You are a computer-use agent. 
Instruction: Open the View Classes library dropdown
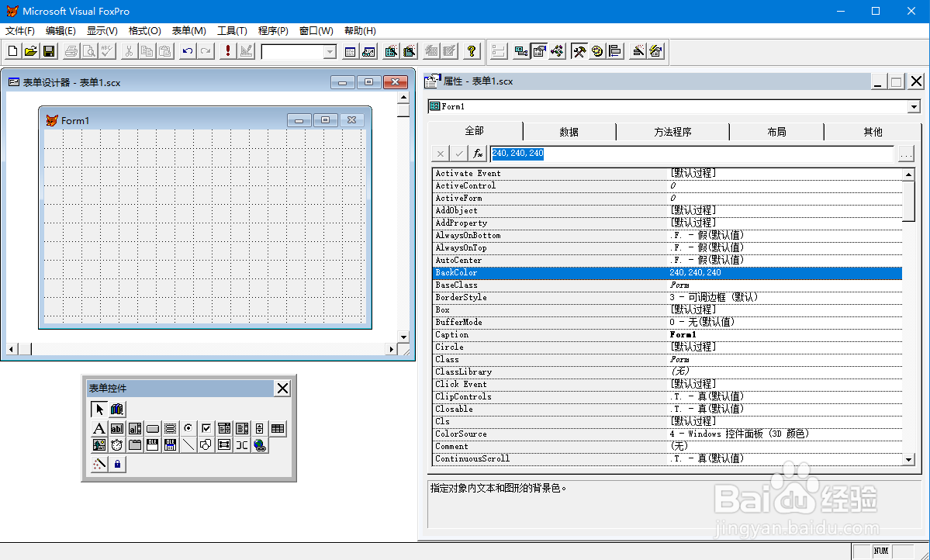click(117, 409)
